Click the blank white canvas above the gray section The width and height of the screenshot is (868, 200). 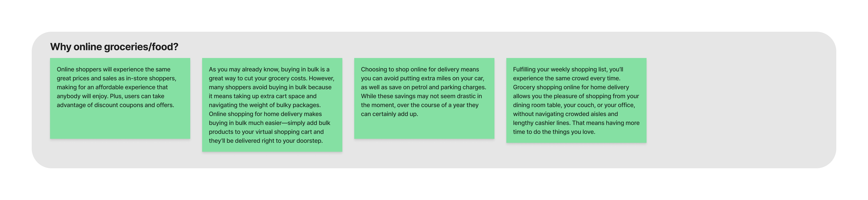pos(434,15)
